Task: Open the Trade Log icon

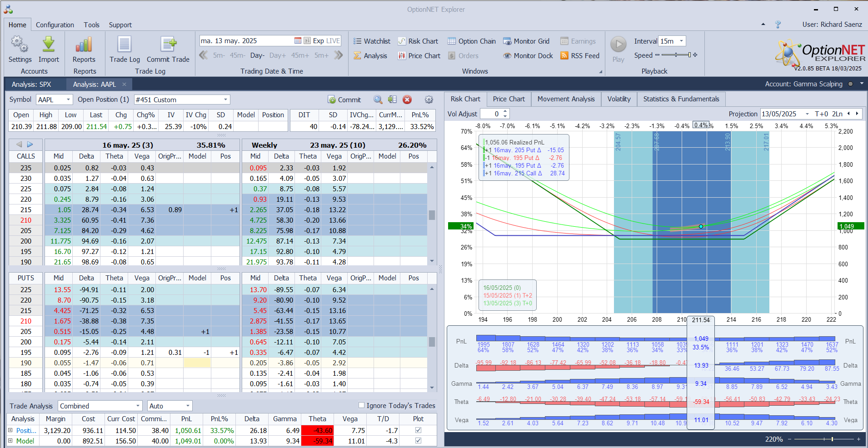Action: click(125, 45)
